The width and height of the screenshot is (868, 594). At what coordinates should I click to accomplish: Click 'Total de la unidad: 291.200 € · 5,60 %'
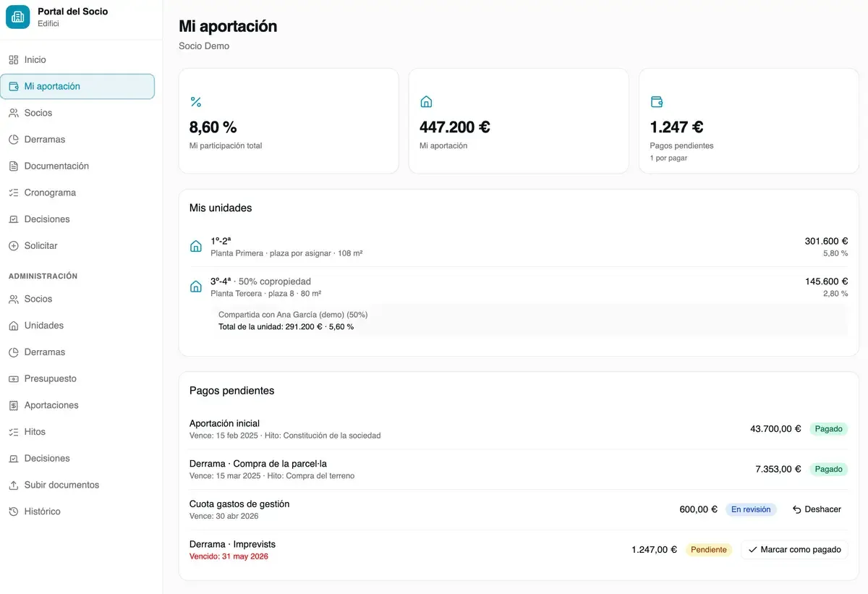[x=286, y=327]
